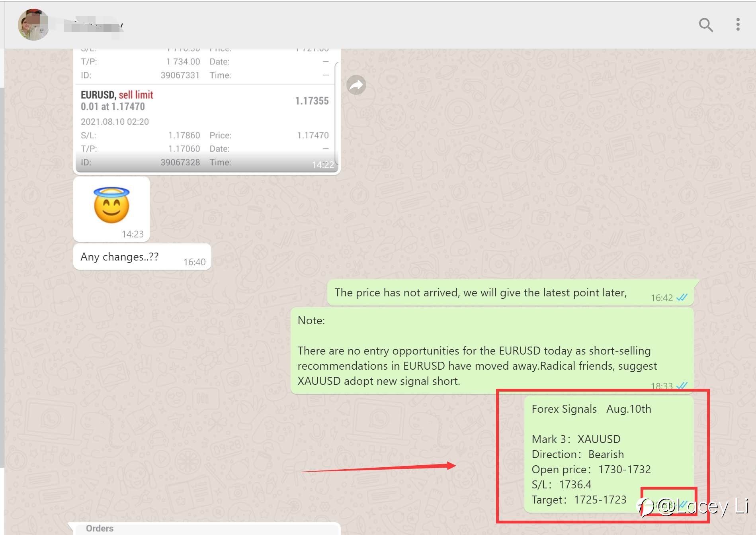Open the three-dot chat menu
The image size is (756, 535).
(x=738, y=24)
